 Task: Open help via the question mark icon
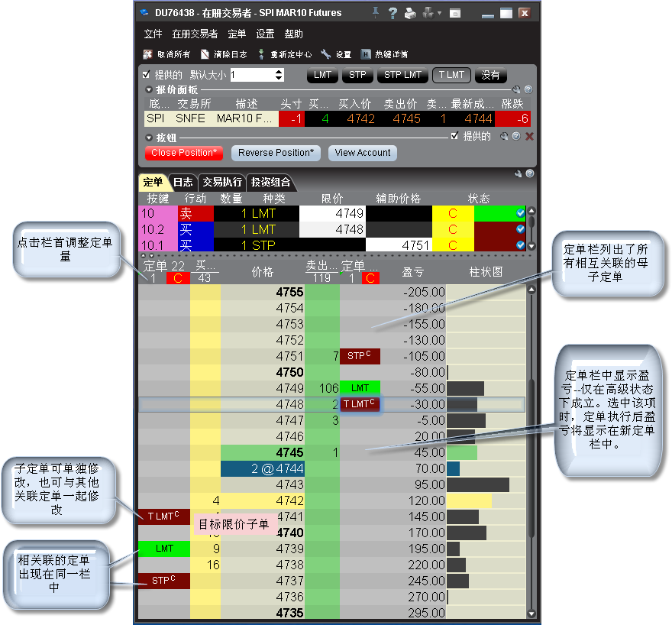[393, 13]
